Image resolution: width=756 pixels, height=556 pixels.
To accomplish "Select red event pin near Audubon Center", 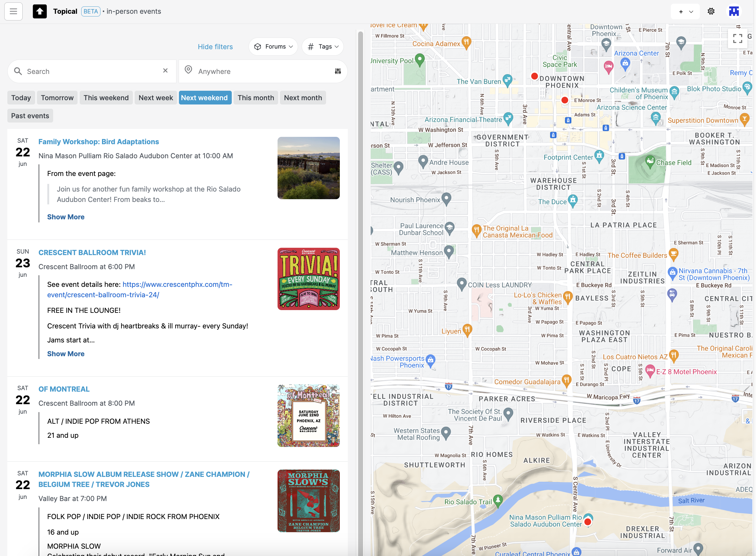I will pyautogui.click(x=587, y=522).
